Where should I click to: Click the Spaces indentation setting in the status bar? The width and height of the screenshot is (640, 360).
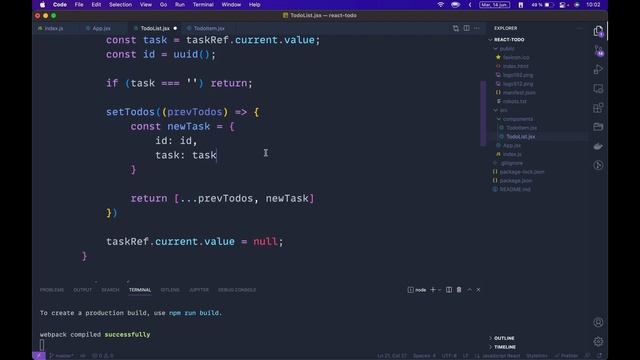pos(424,356)
